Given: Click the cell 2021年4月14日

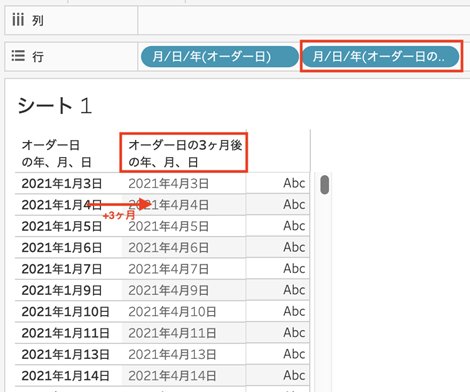Looking at the screenshot, I should tap(172, 376).
